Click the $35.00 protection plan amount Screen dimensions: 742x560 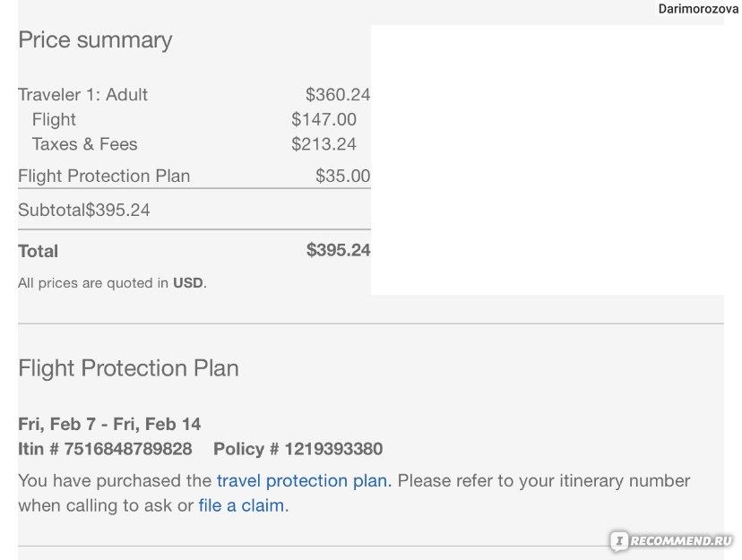343,176
